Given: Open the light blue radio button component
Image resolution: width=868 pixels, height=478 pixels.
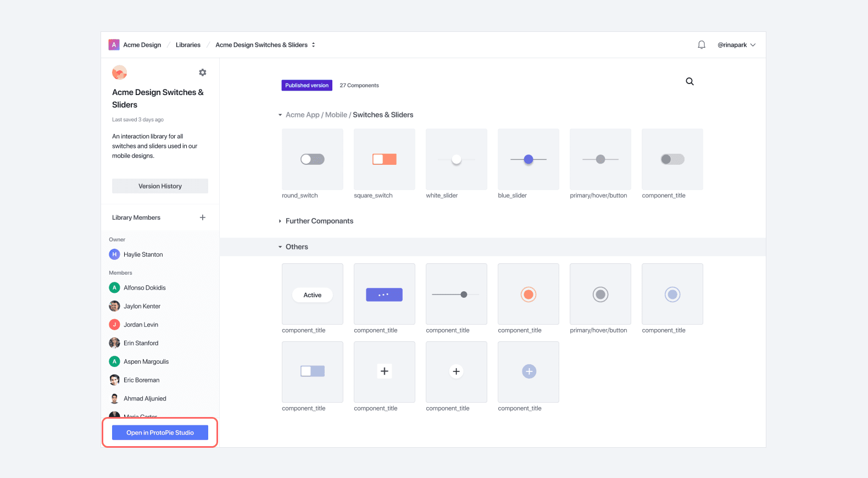Looking at the screenshot, I should point(672,294).
